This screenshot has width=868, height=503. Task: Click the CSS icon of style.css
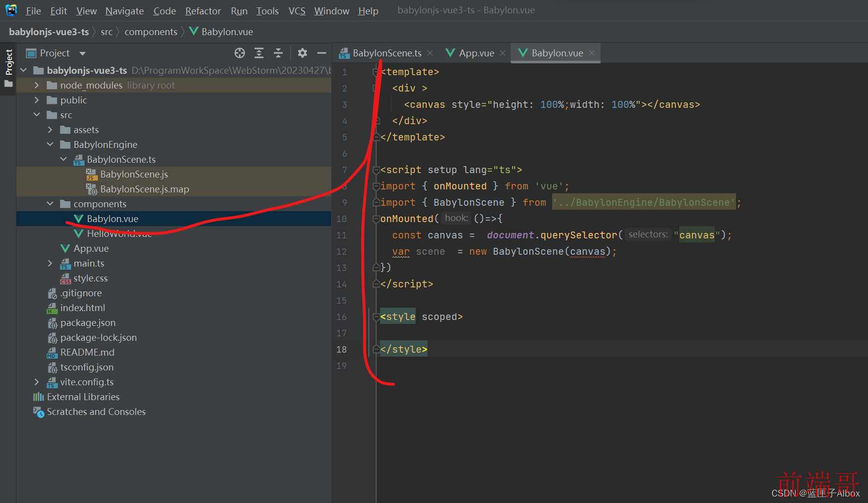tap(65, 278)
